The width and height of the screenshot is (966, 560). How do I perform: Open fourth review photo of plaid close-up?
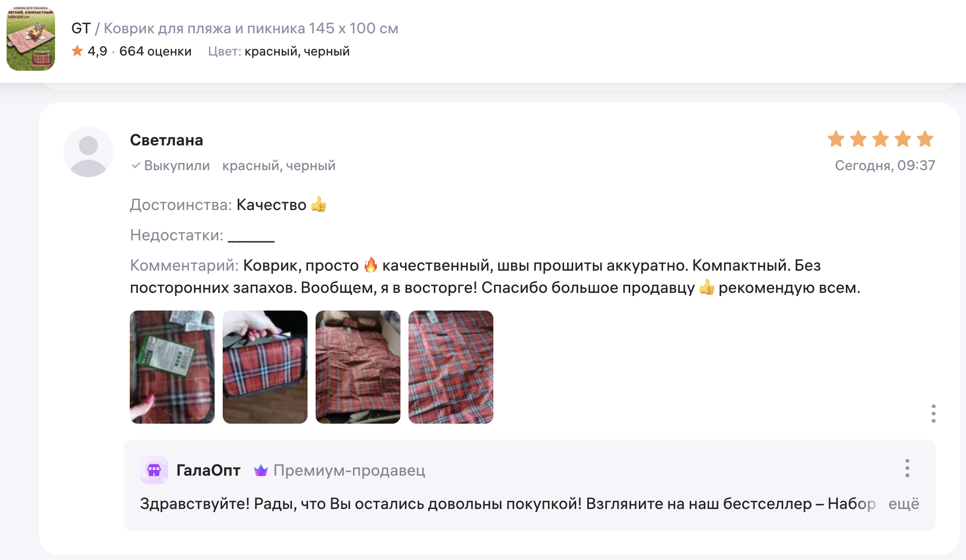pyautogui.click(x=451, y=367)
